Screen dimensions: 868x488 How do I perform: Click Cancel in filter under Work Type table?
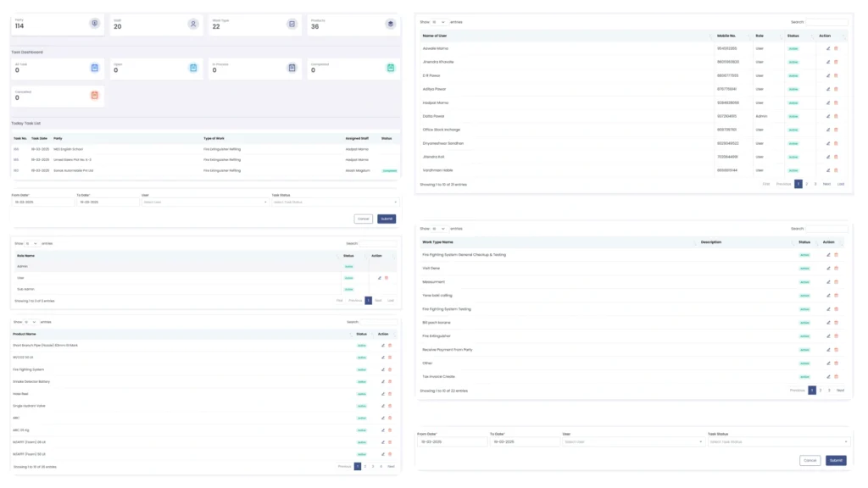(x=810, y=460)
